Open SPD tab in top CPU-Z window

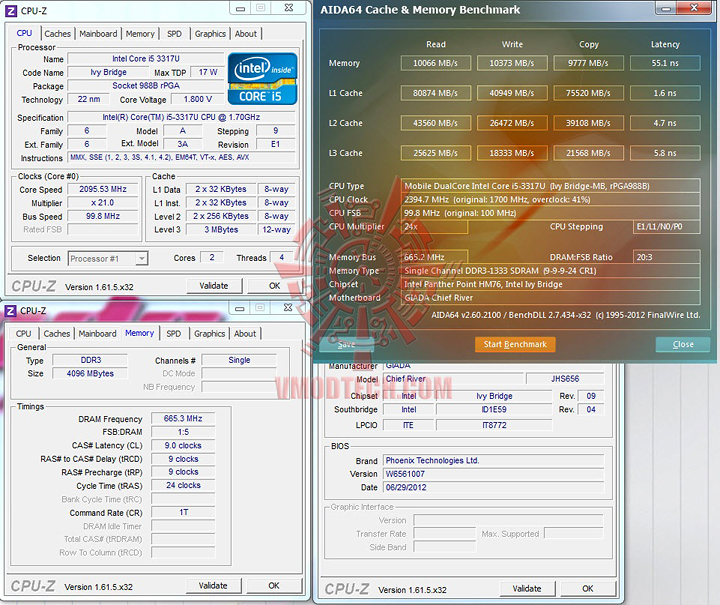click(174, 34)
